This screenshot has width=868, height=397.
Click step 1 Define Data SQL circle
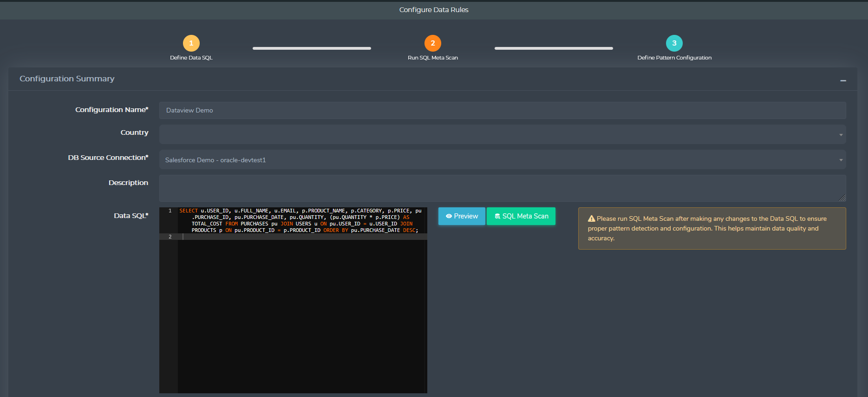pyautogui.click(x=191, y=43)
